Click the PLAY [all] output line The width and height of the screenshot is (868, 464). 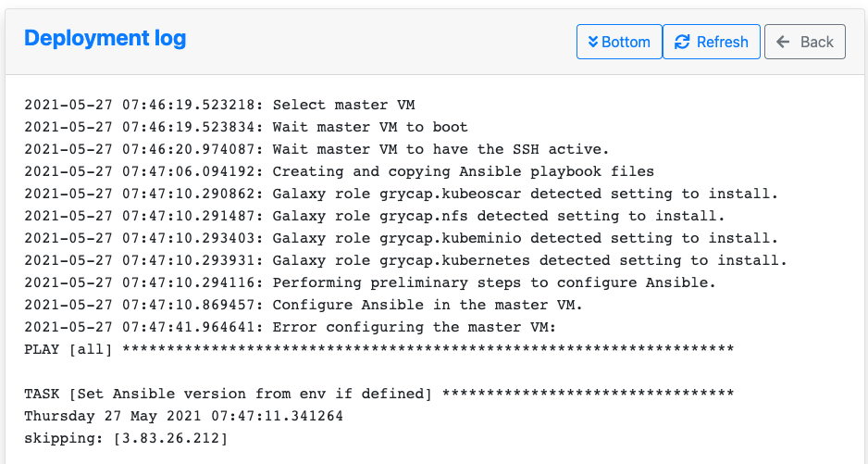pos(379,349)
